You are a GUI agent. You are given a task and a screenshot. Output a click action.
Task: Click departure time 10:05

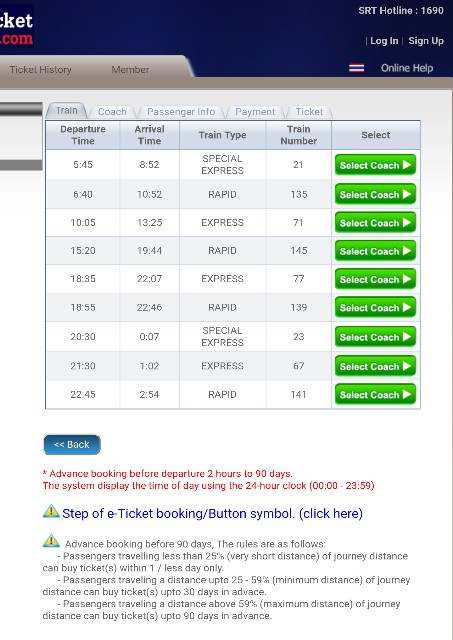tap(83, 222)
